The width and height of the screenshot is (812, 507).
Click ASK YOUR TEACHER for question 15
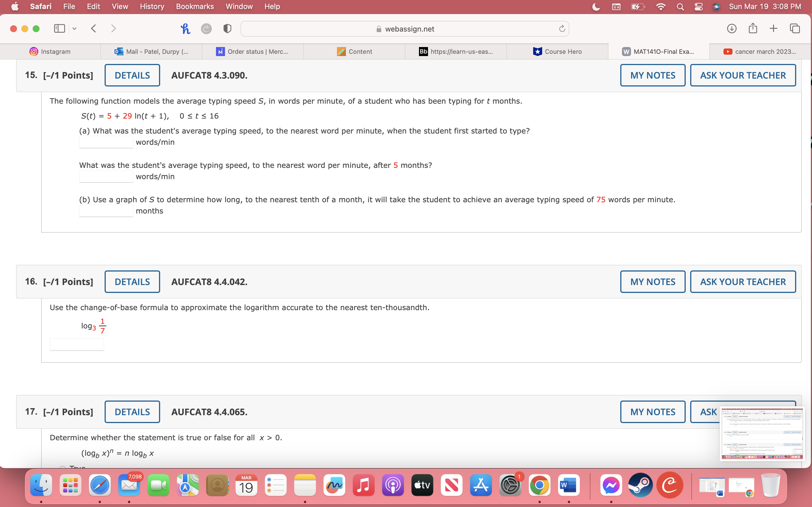coord(743,75)
